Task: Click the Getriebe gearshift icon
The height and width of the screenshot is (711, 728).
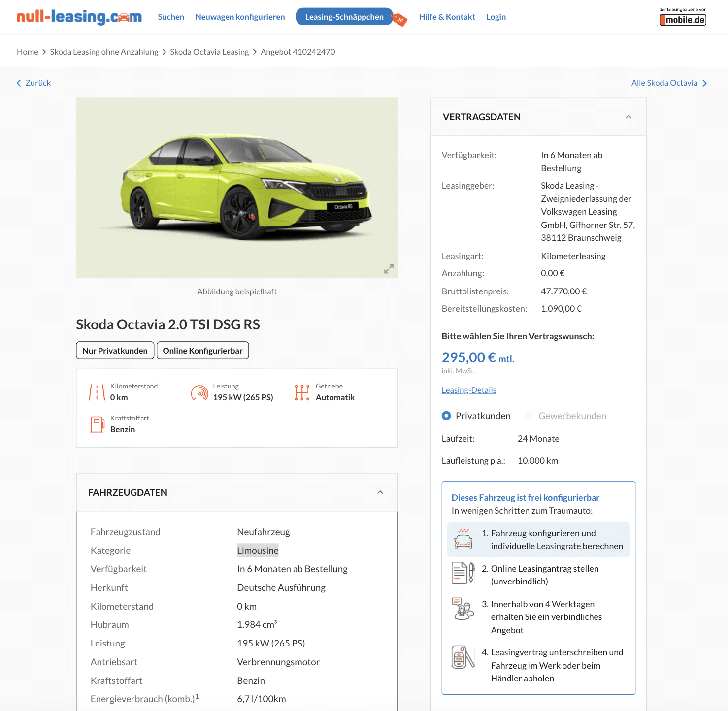Action: pos(302,392)
